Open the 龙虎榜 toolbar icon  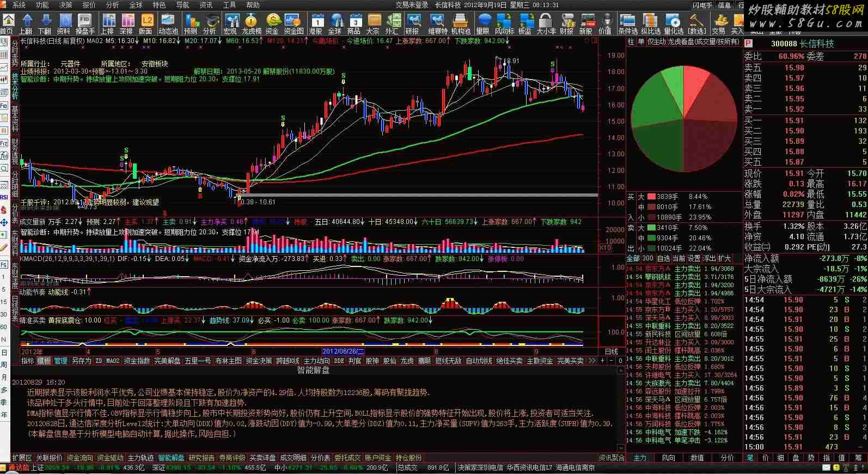[x=252, y=24]
